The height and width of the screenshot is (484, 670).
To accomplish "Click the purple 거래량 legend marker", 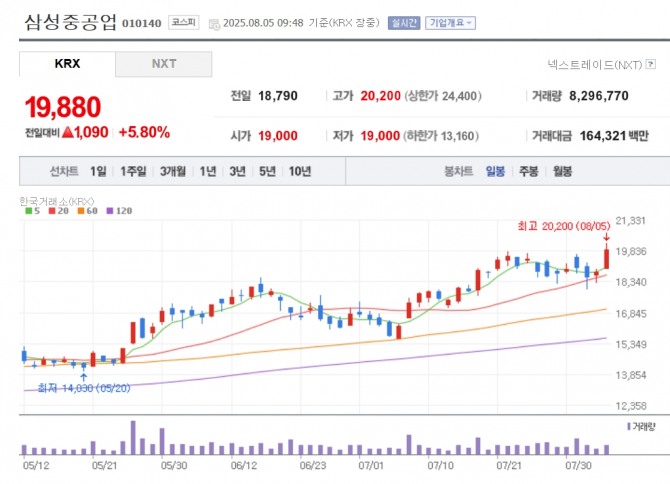I will pyautogui.click(x=629, y=426).
